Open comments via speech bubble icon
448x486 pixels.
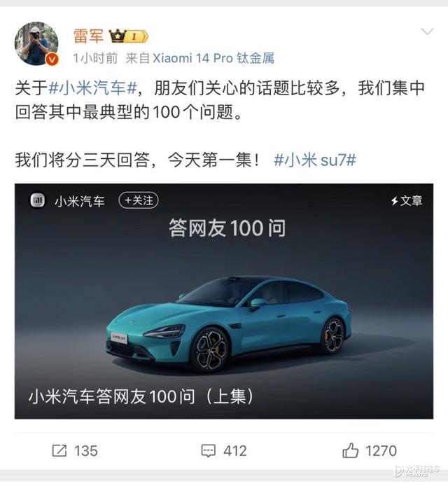tap(208, 451)
